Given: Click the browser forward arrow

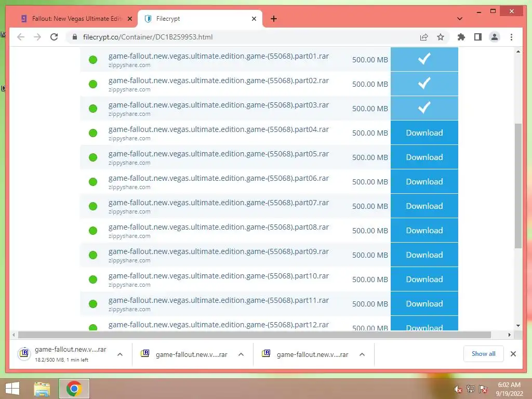Looking at the screenshot, I should [x=37, y=37].
